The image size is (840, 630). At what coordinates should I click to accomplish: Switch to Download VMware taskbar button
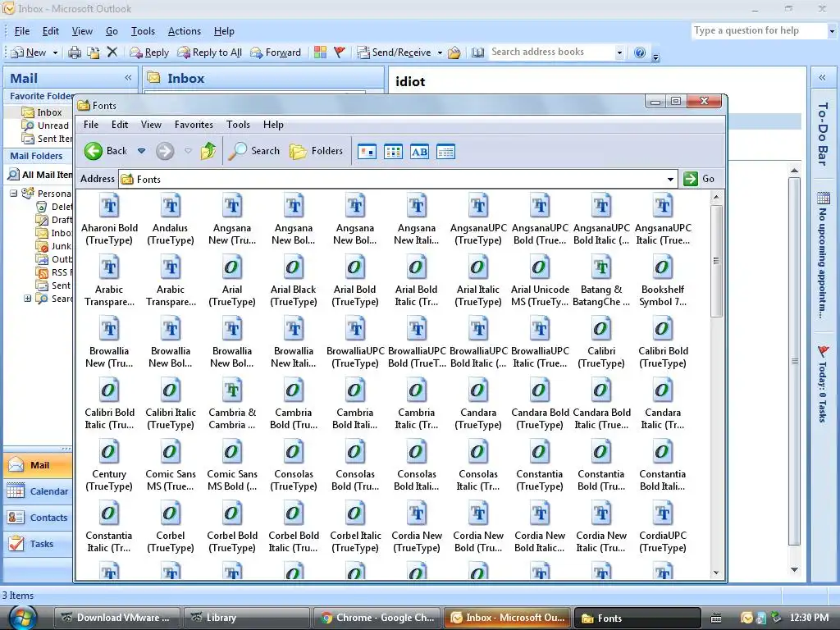point(116,618)
